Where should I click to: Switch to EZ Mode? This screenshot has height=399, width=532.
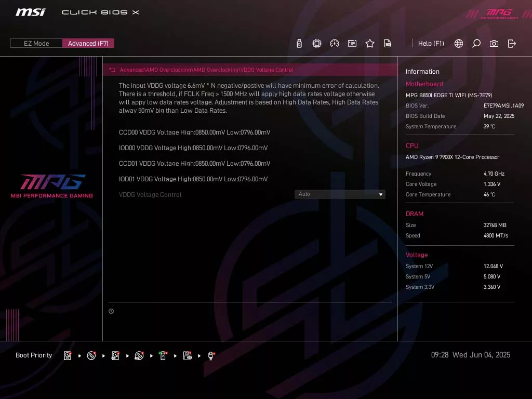coord(36,44)
